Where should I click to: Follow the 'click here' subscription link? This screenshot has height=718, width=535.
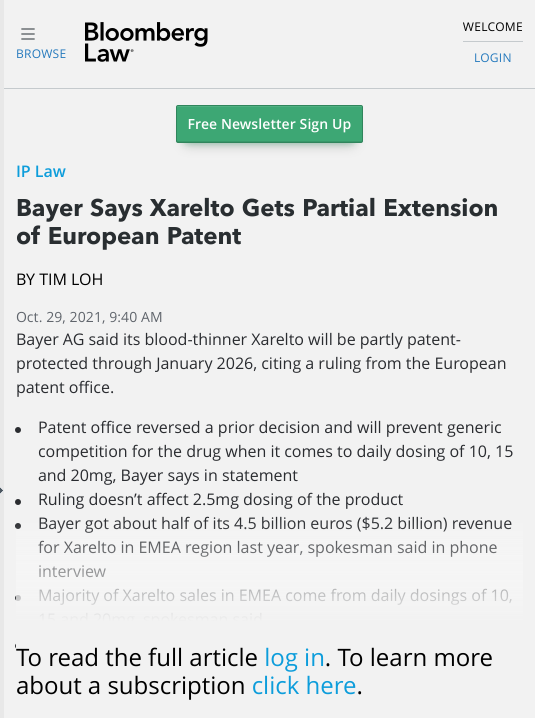point(304,686)
